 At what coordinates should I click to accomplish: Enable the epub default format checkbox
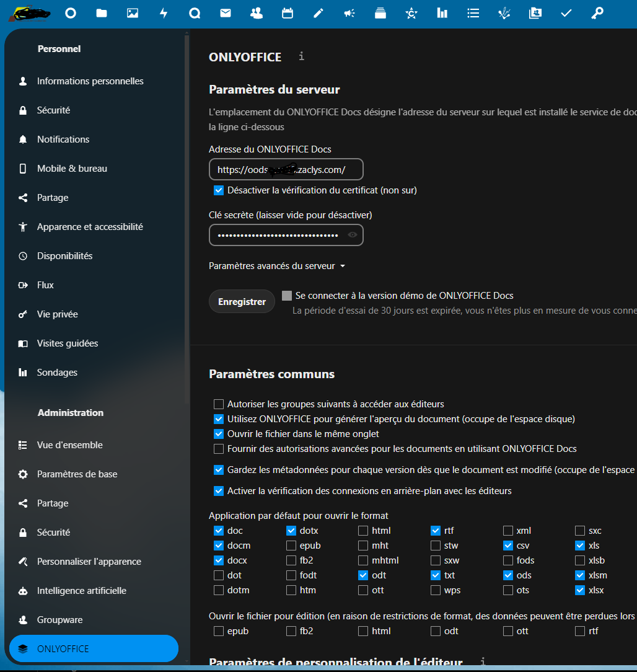(x=291, y=546)
